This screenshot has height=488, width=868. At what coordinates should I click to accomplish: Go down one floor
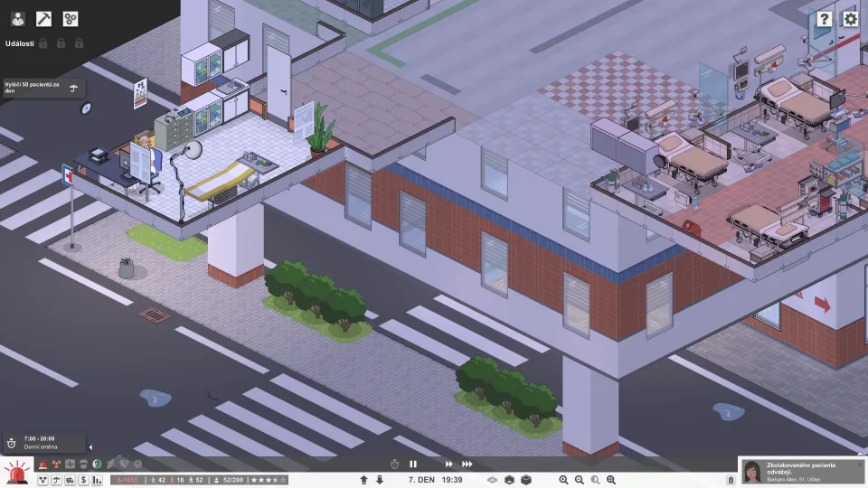click(380, 480)
